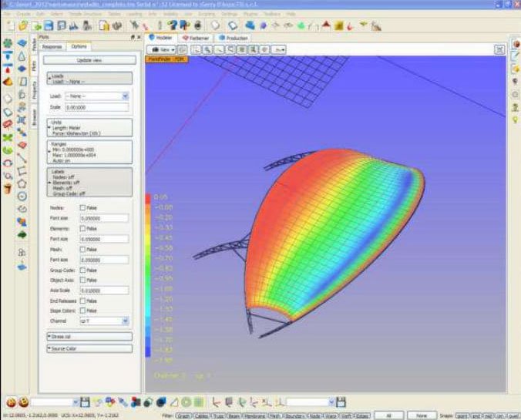The width and height of the screenshot is (521, 420).
Task: Check the End Releases checkbox
Action: pyautogui.click(x=82, y=300)
